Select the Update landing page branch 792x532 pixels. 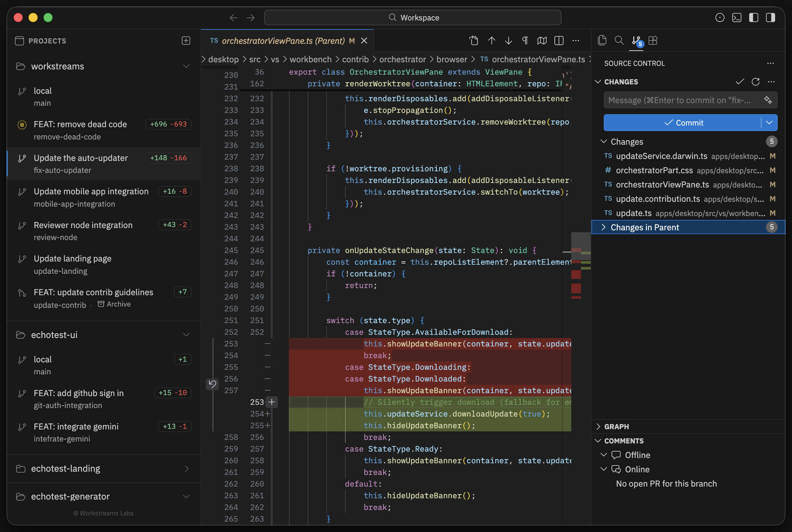72,258
